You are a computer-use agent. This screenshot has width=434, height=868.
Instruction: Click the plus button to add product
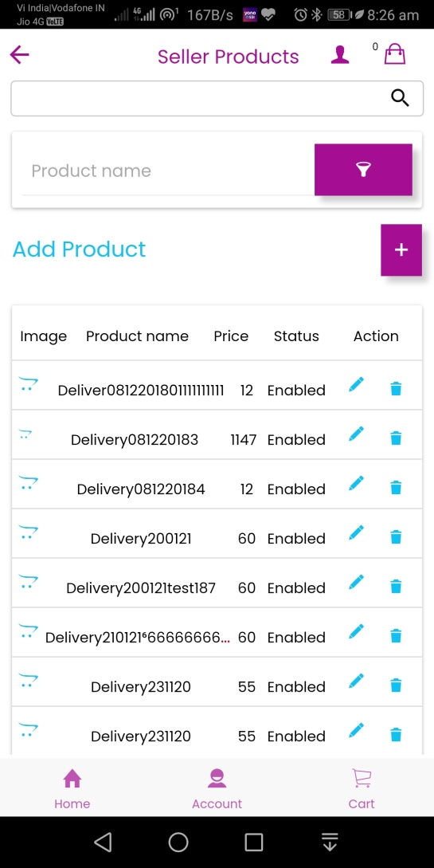point(401,249)
